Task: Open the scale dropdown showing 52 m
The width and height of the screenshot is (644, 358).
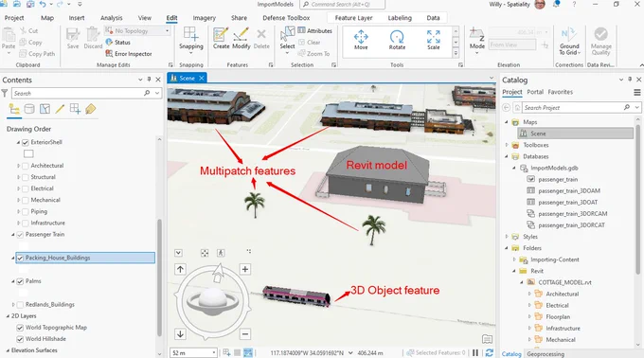Action: click(214, 352)
